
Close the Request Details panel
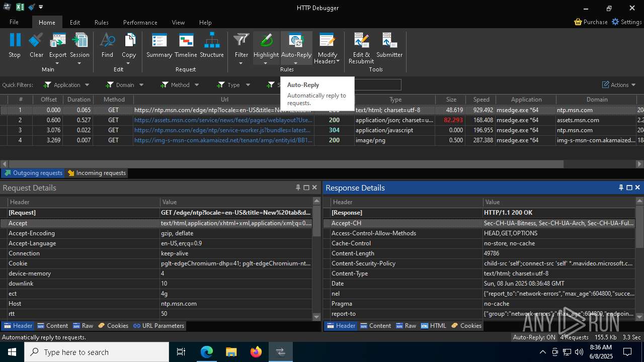coord(314,188)
